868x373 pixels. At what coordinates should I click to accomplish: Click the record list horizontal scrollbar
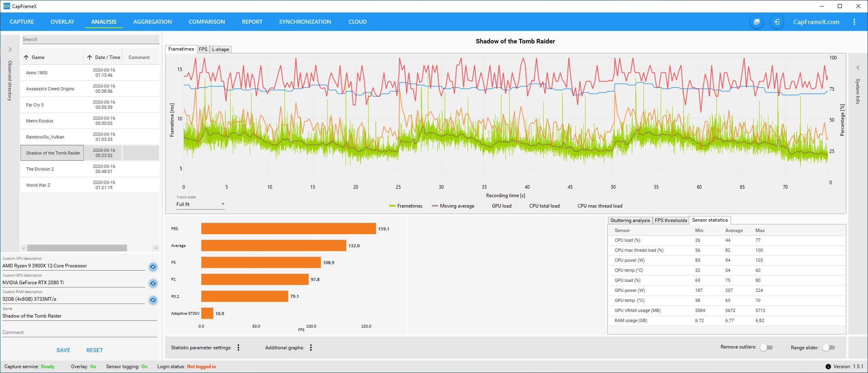77,248
